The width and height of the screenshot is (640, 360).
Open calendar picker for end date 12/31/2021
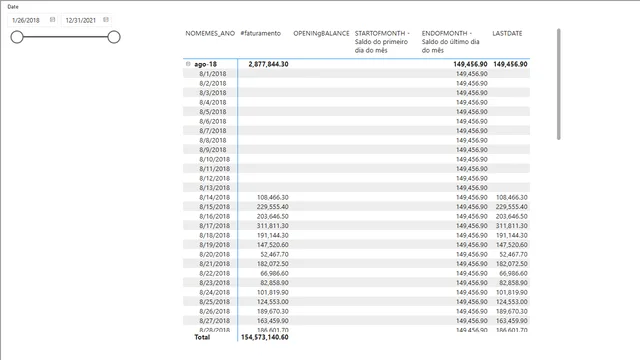pos(106,20)
